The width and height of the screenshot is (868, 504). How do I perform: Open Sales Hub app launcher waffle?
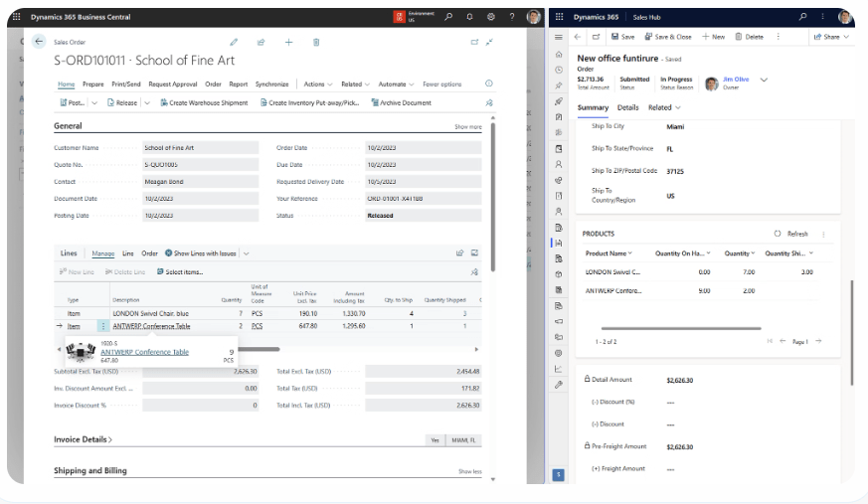(x=559, y=17)
